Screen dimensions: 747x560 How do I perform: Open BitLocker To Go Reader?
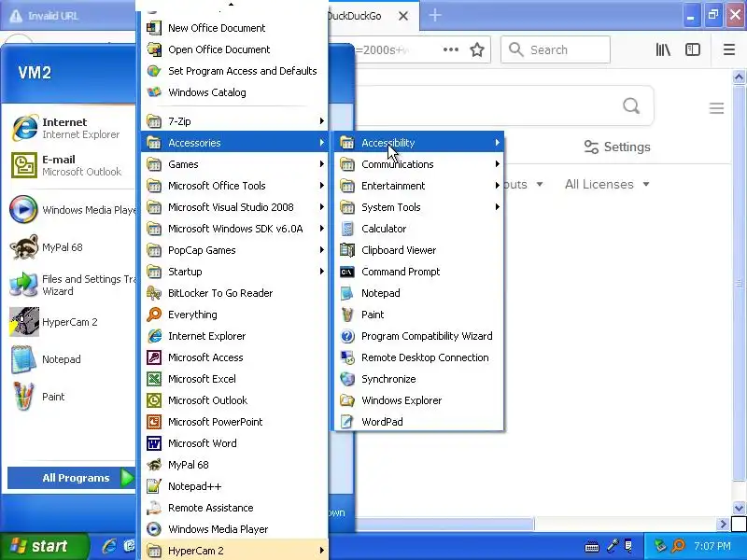pos(234,293)
